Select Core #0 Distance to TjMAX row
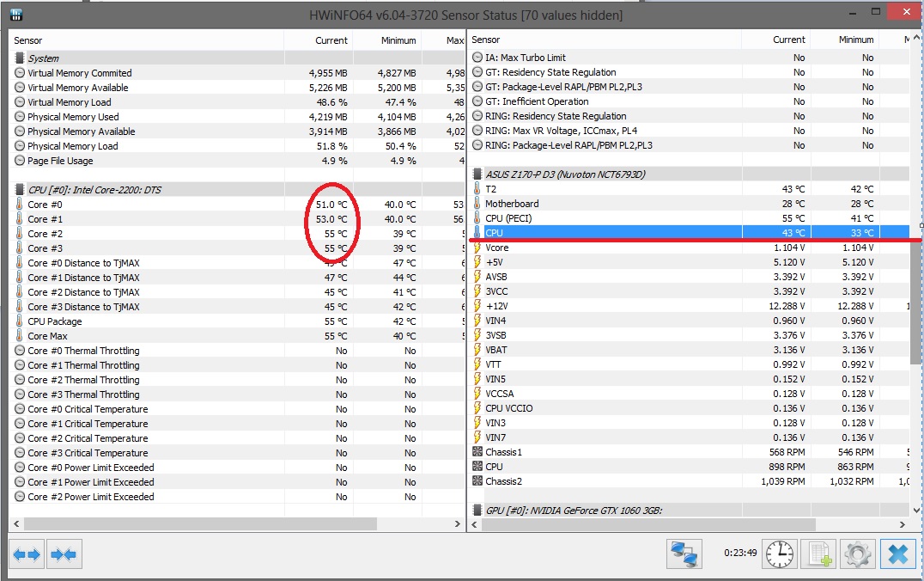Screen dimensions: 924x581 [238, 263]
